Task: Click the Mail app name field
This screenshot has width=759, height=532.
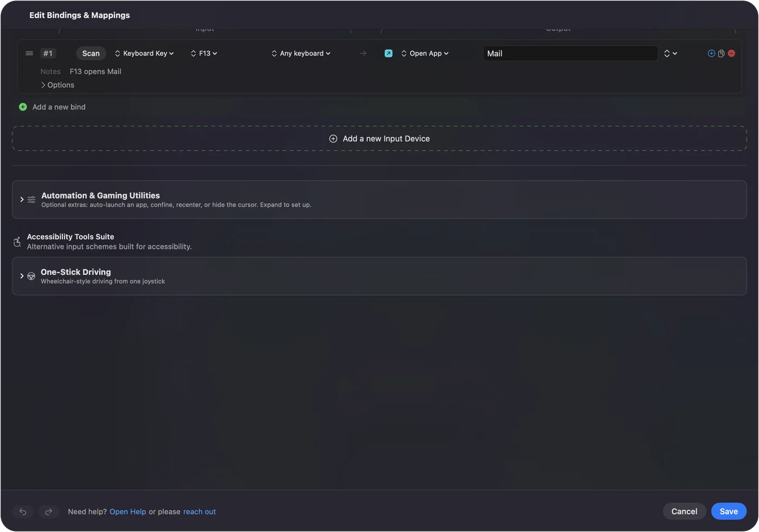Action: (x=570, y=53)
